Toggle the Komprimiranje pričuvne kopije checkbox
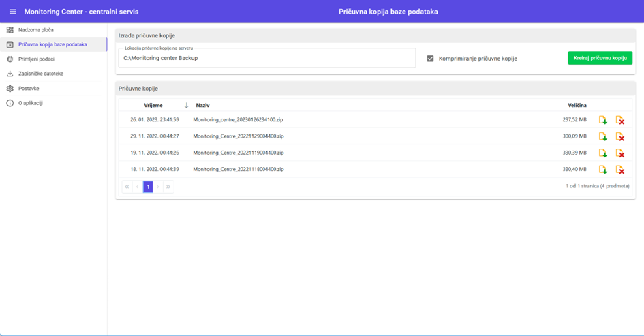The width and height of the screenshot is (644, 336). point(430,59)
